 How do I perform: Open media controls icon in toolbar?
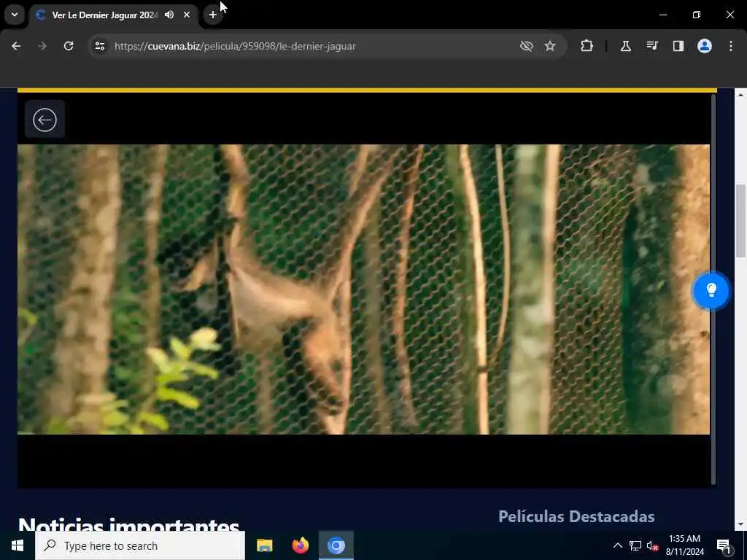point(652,46)
